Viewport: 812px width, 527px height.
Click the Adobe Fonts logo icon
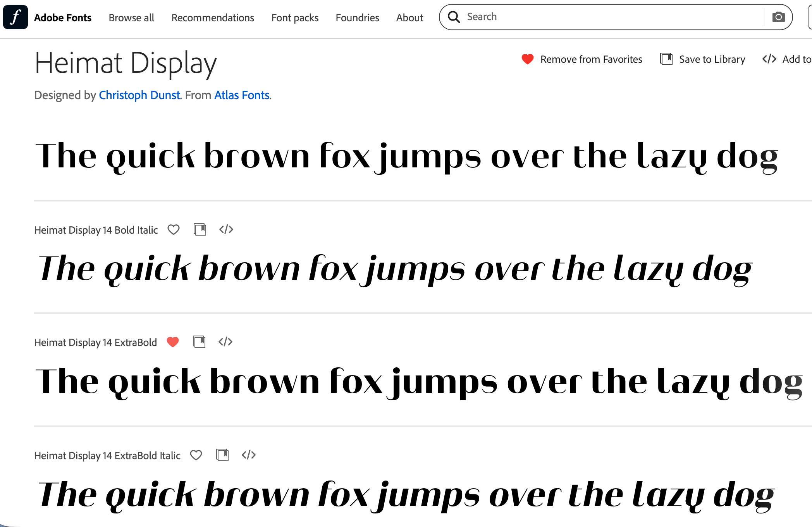point(15,17)
